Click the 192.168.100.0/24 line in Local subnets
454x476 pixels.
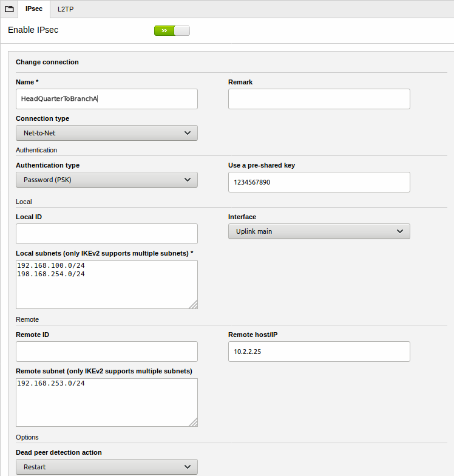coord(51,266)
